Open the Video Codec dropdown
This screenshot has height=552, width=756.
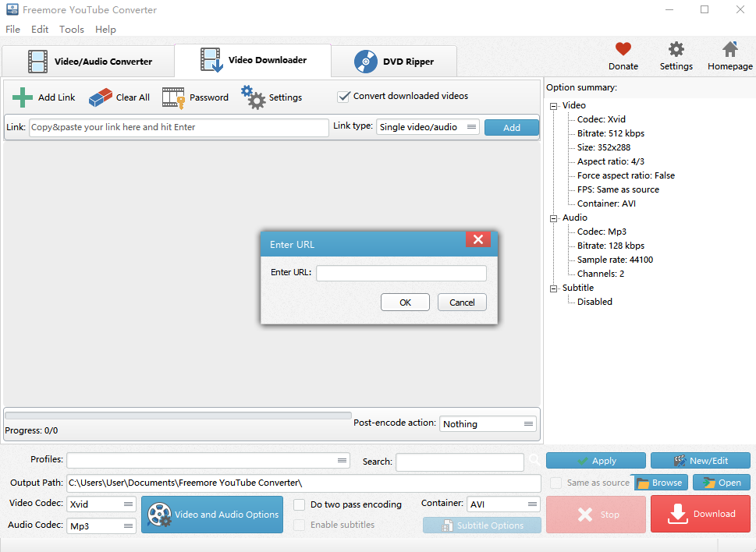101,504
